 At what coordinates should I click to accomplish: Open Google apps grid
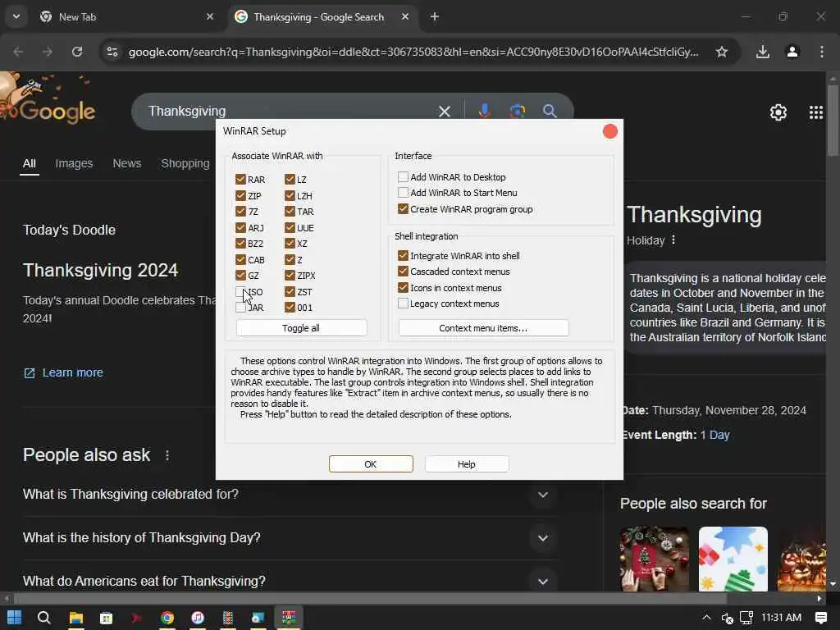pyautogui.click(x=816, y=112)
